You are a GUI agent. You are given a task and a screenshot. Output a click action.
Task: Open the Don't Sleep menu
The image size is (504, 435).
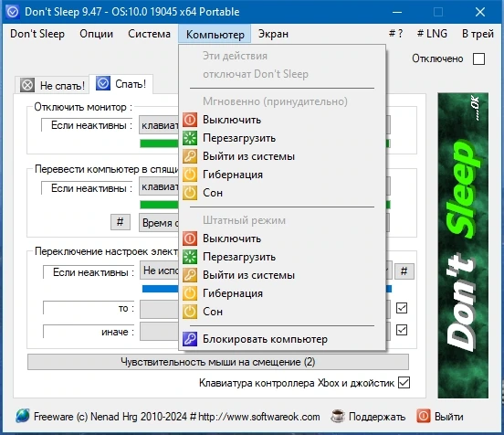[x=37, y=34]
